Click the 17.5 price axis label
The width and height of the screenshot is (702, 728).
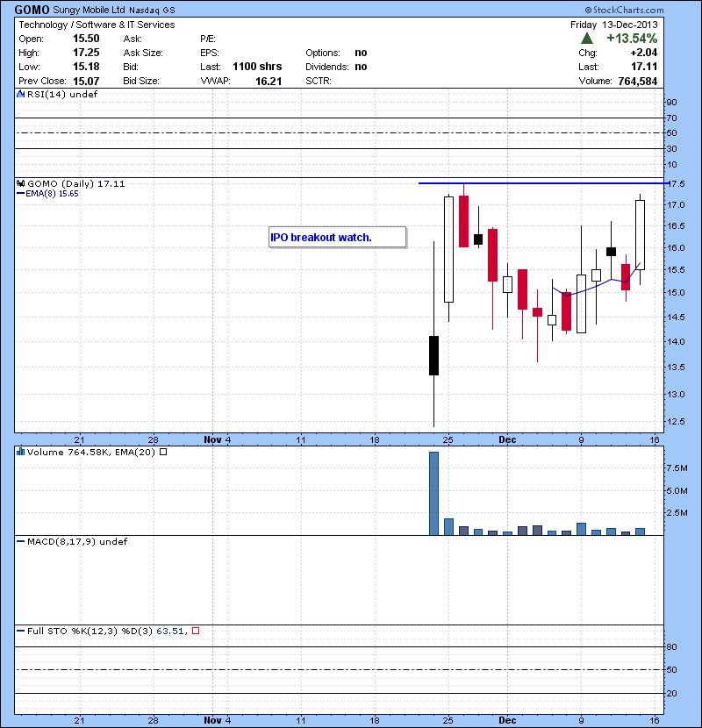point(676,184)
